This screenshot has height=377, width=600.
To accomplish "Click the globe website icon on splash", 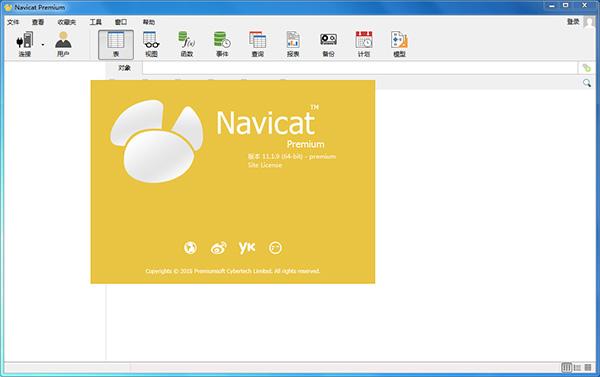I will [x=190, y=248].
